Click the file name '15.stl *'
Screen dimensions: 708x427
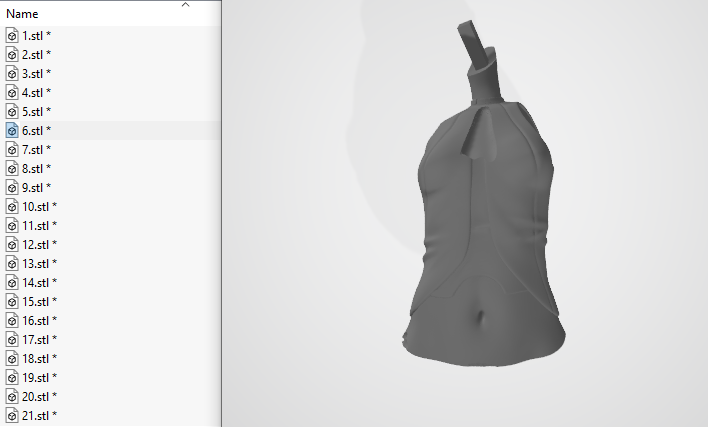[40, 301]
